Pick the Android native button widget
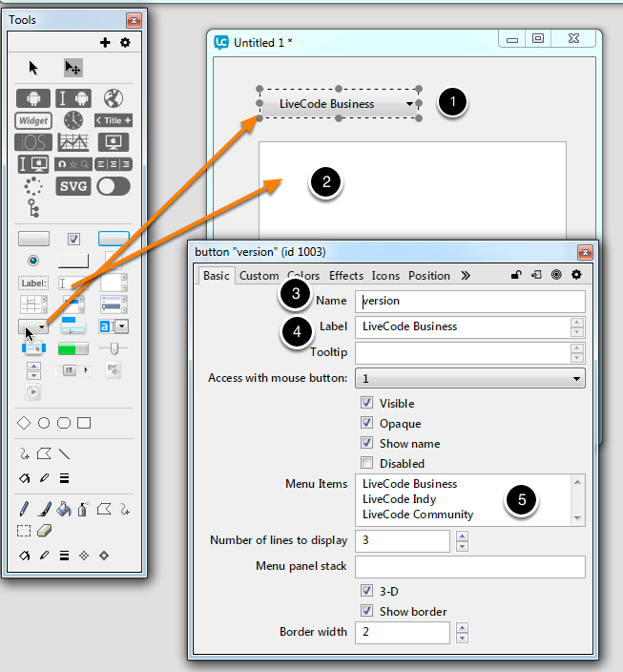The image size is (623, 672). (x=33, y=98)
